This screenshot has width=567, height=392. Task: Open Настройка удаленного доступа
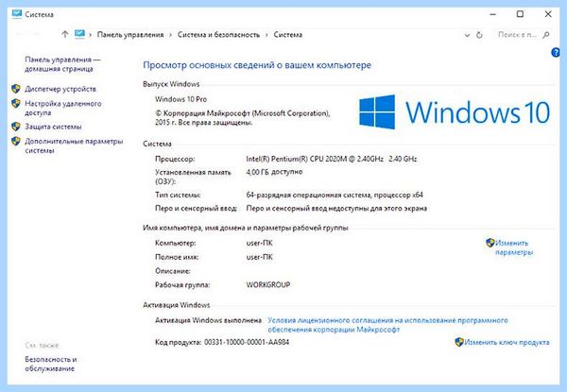point(63,108)
